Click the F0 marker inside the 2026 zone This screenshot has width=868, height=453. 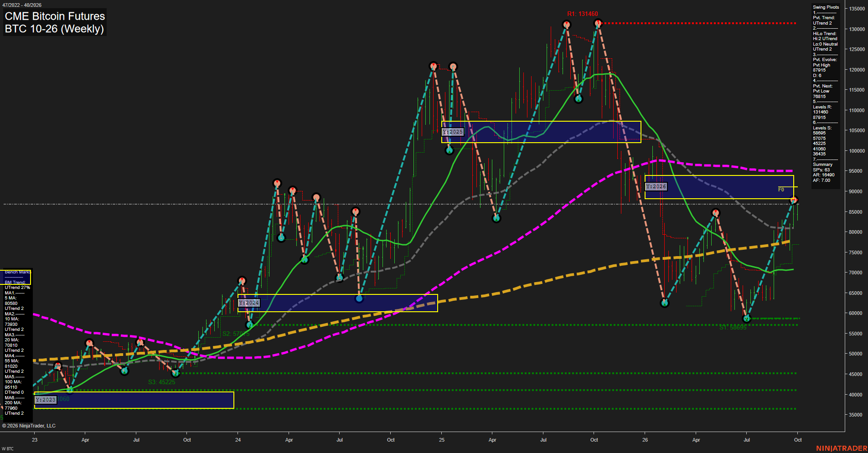781,190
